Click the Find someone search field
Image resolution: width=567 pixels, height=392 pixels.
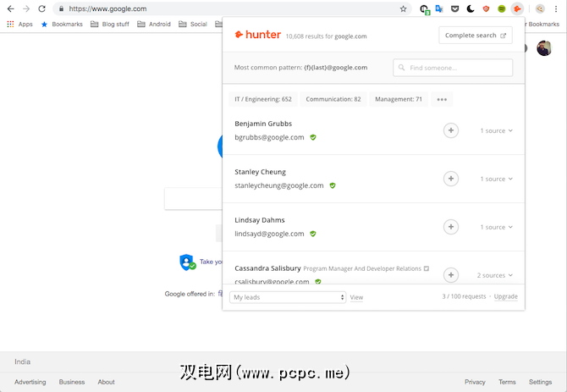coord(453,68)
